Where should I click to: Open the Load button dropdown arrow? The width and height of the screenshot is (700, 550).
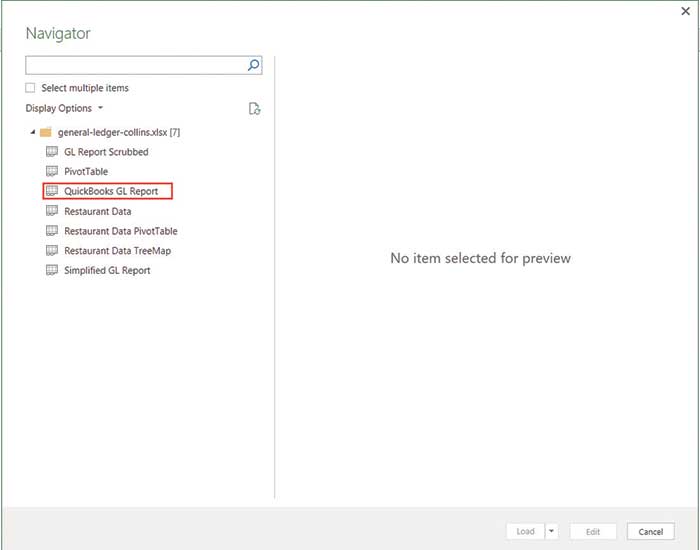(551, 531)
